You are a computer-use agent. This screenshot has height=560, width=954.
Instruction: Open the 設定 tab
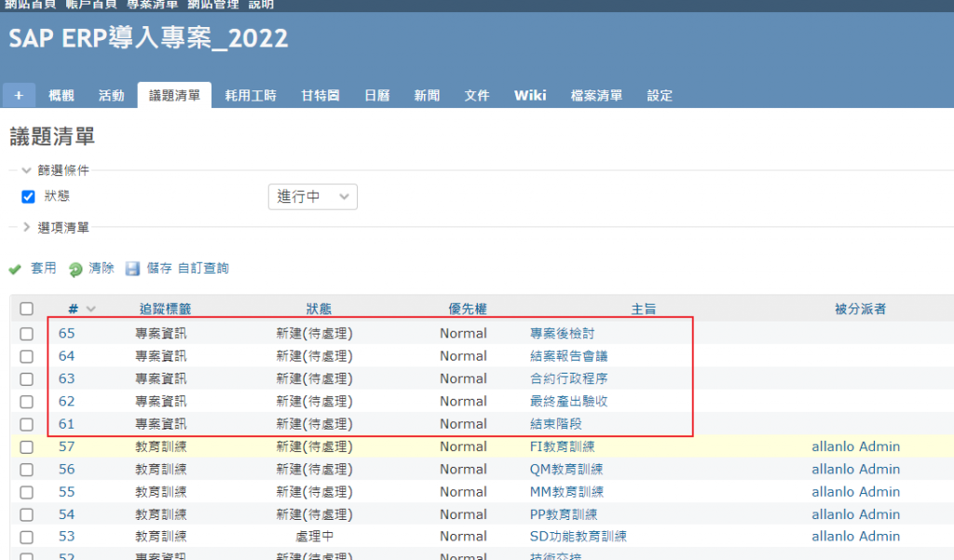[660, 96]
